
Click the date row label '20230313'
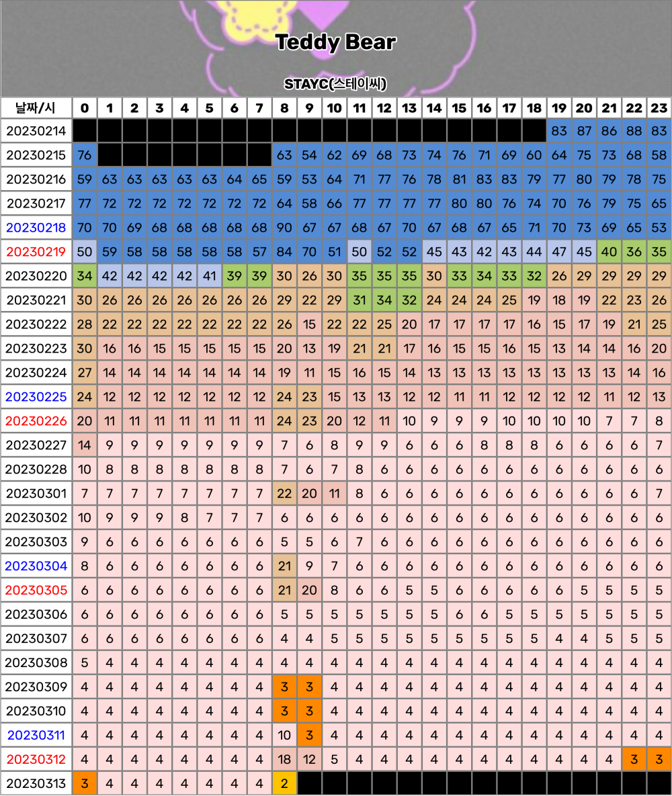36,784
